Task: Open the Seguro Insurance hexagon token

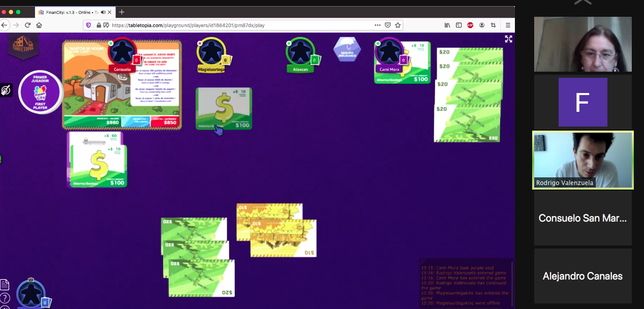Action: [347, 49]
